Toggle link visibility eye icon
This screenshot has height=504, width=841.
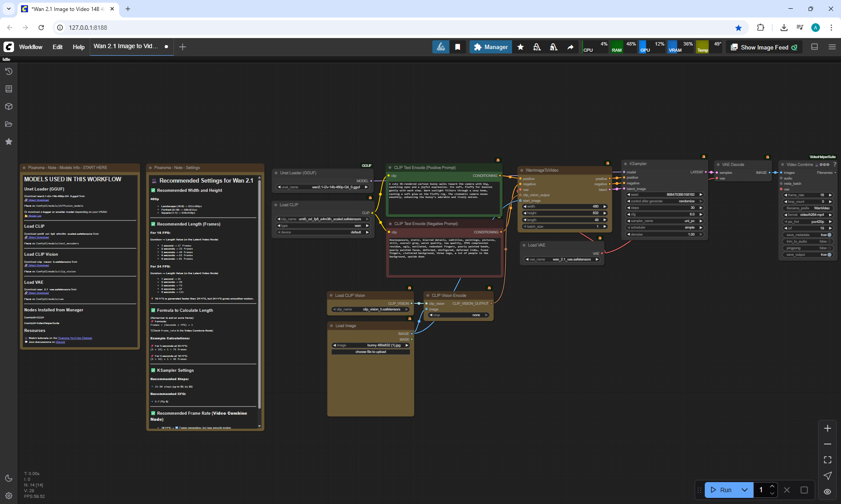tap(827, 492)
